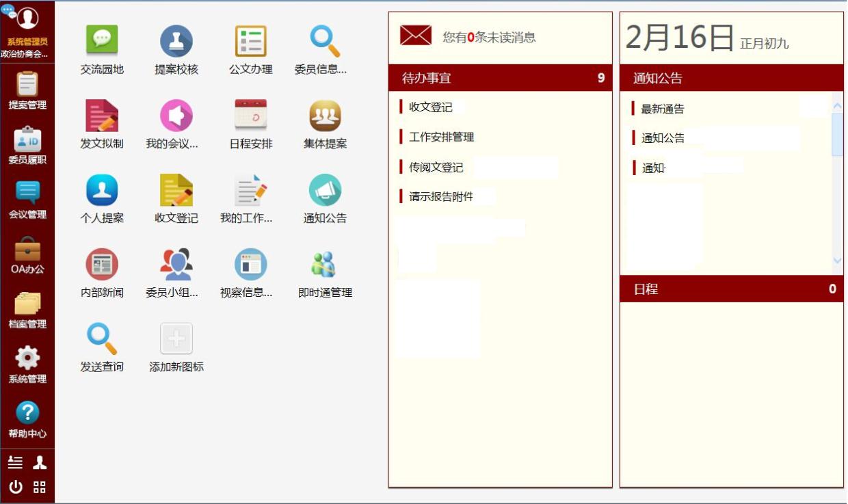Click the 通知公告 panel header
The image size is (848, 504).
(732, 78)
